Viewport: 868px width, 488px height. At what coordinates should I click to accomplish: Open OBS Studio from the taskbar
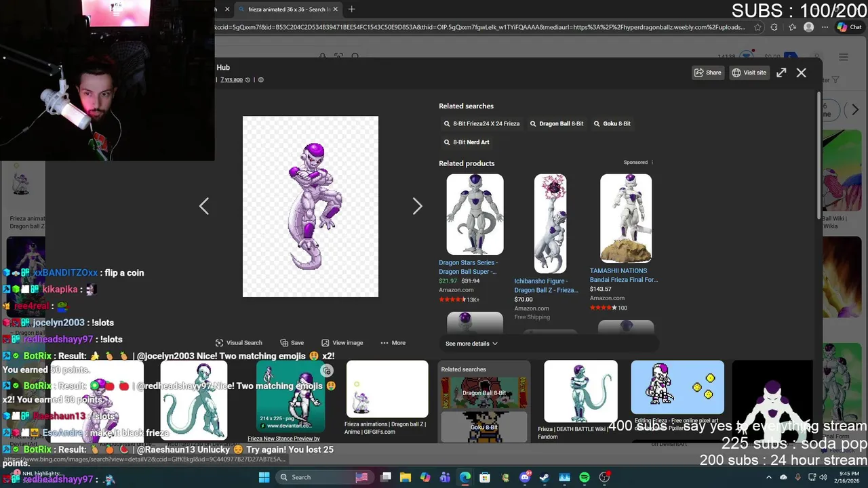point(604,477)
